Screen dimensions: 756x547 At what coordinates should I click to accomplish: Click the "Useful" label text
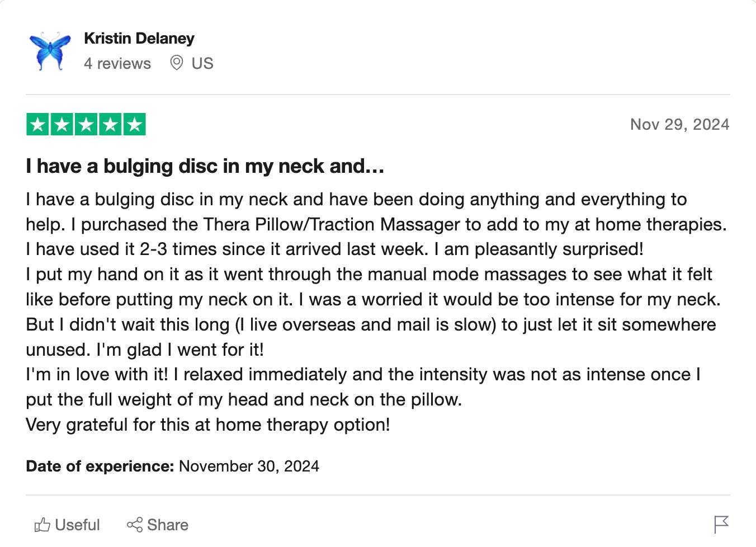[78, 525]
